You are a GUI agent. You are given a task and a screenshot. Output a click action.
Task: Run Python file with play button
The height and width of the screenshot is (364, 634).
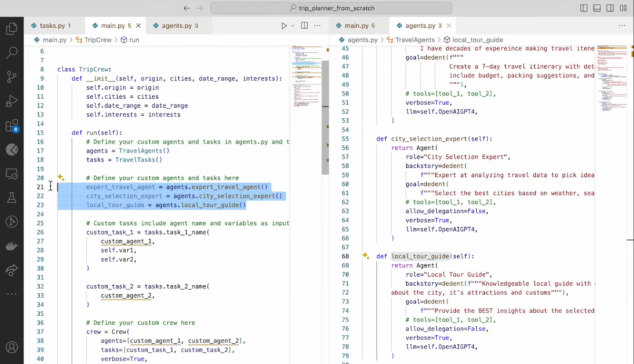(284, 25)
